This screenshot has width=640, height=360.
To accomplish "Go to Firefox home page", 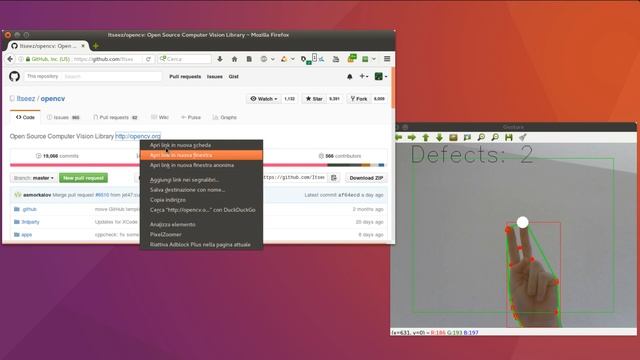I will point(234,59).
